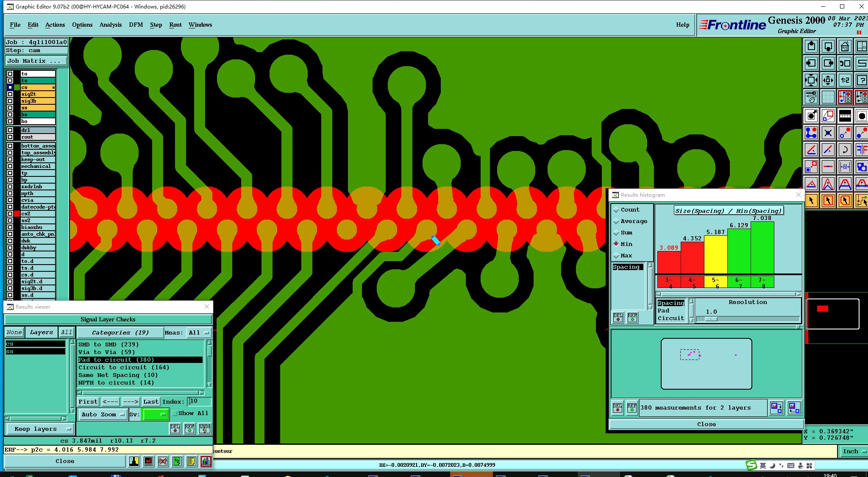
Task: Toggle visibility box of sig2t layer
Action: (x=10, y=94)
